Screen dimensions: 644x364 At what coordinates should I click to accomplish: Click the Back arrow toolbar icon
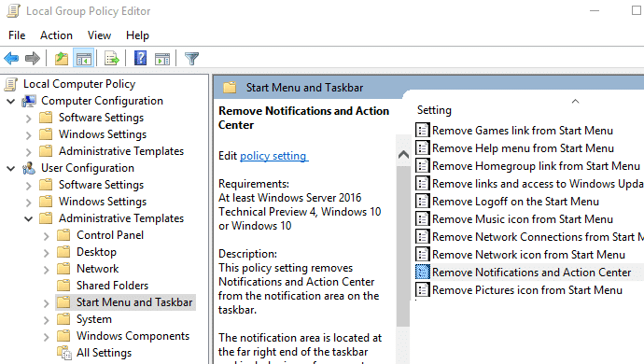(11, 59)
